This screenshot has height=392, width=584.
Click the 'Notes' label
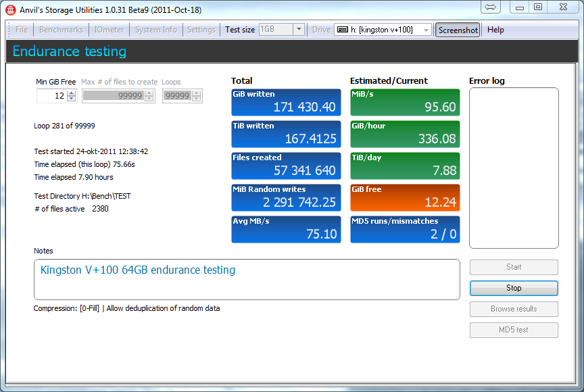(x=43, y=251)
